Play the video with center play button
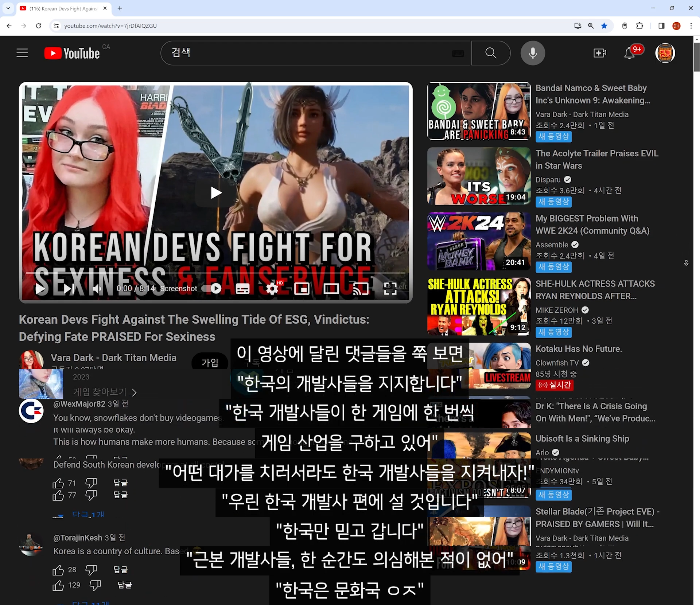The width and height of the screenshot is (700, 605). click(216, 192)
